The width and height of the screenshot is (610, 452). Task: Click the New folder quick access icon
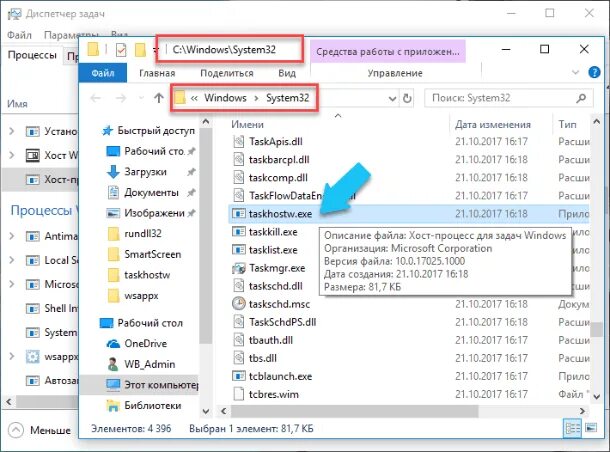point(140,50)
